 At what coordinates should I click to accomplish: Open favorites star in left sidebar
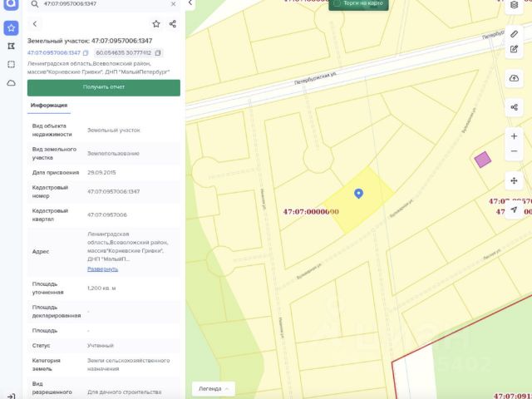pyautogui.click(x=11, y=27)
